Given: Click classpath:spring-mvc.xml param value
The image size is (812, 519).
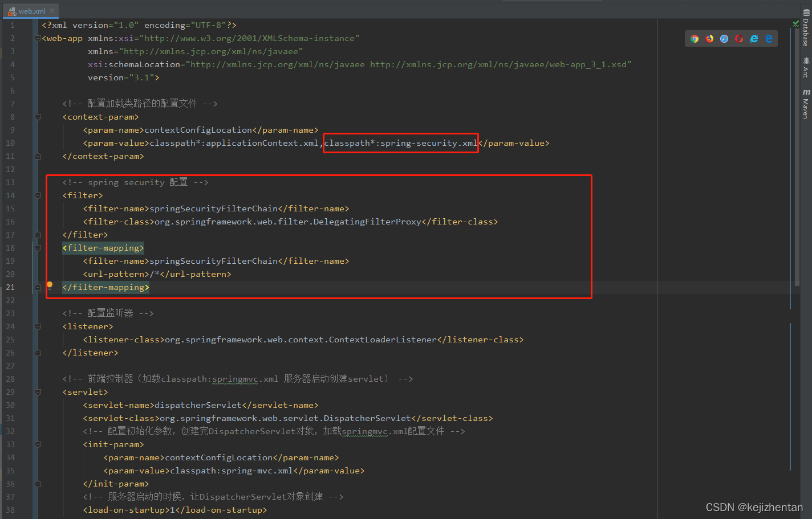Looking at the screenshot, I should click(x=232, y=471).
